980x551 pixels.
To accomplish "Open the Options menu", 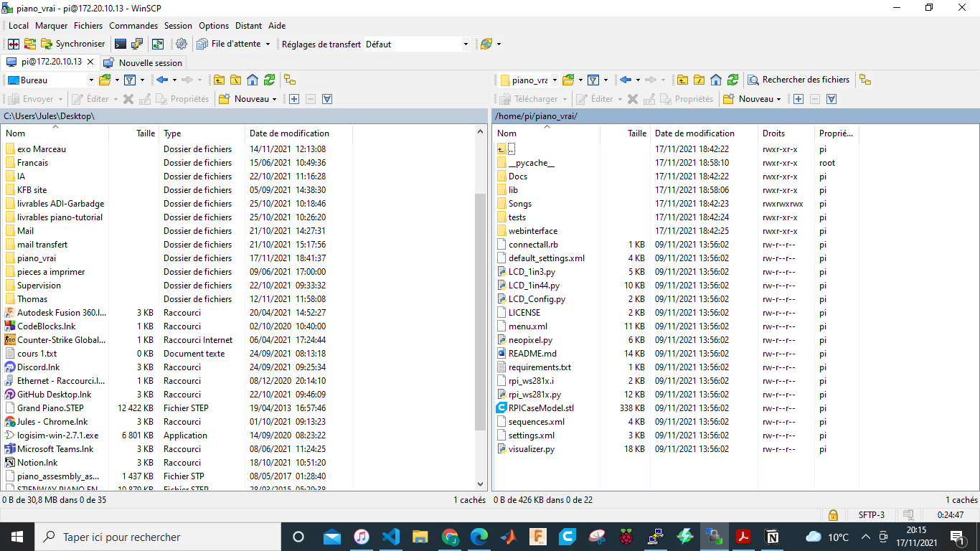I will point(214,25).
